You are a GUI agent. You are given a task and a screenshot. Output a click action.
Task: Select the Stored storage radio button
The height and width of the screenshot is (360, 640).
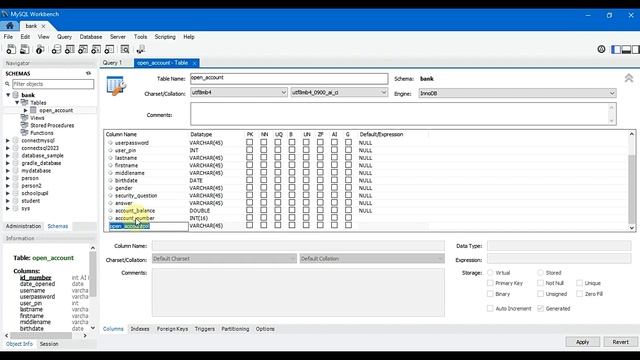540,272
